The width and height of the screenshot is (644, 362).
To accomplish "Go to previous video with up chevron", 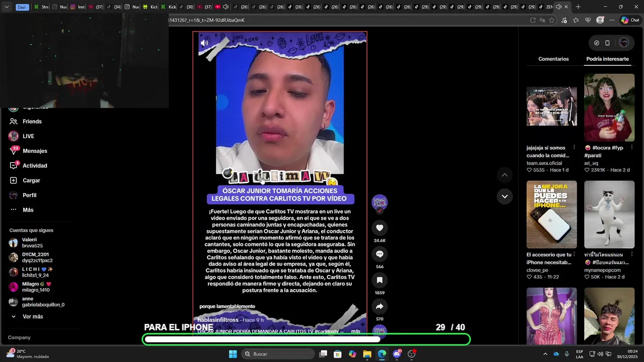I will click(505, 175).
